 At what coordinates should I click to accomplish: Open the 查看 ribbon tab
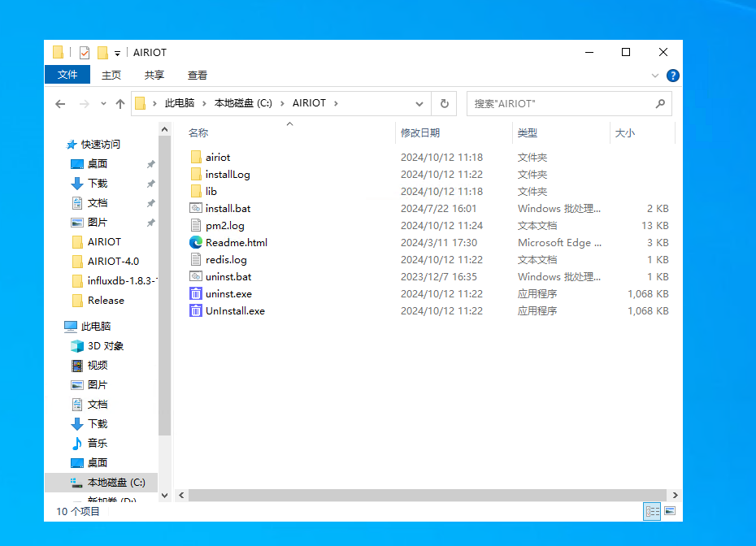tap(198, 76)
